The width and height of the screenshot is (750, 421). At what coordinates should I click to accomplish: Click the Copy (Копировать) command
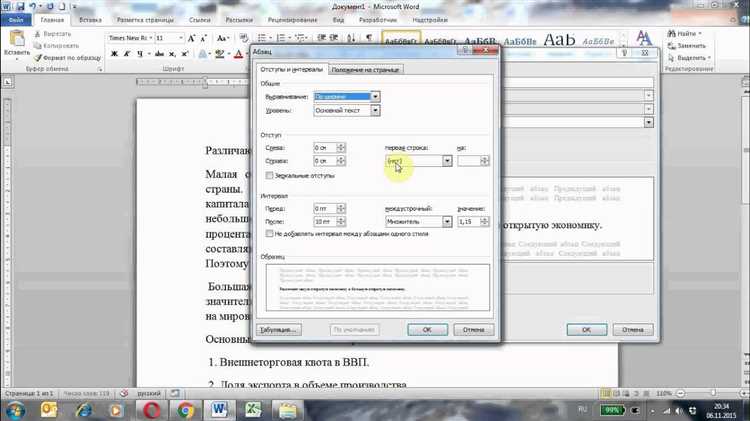56,46
